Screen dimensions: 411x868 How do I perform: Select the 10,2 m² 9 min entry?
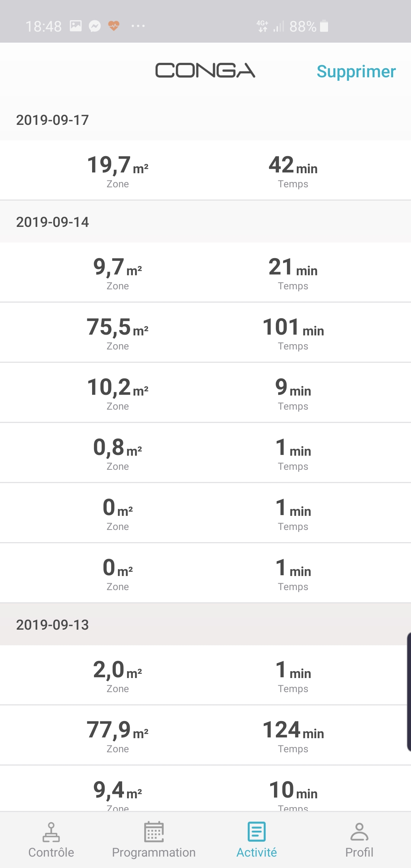click(205, 393)
